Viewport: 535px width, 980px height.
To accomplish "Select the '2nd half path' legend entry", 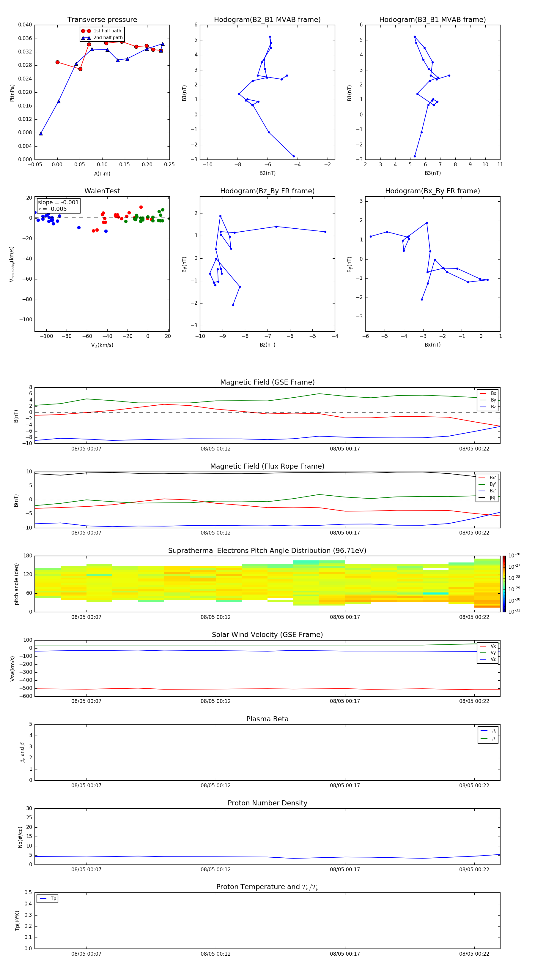I will coord(102,38).
